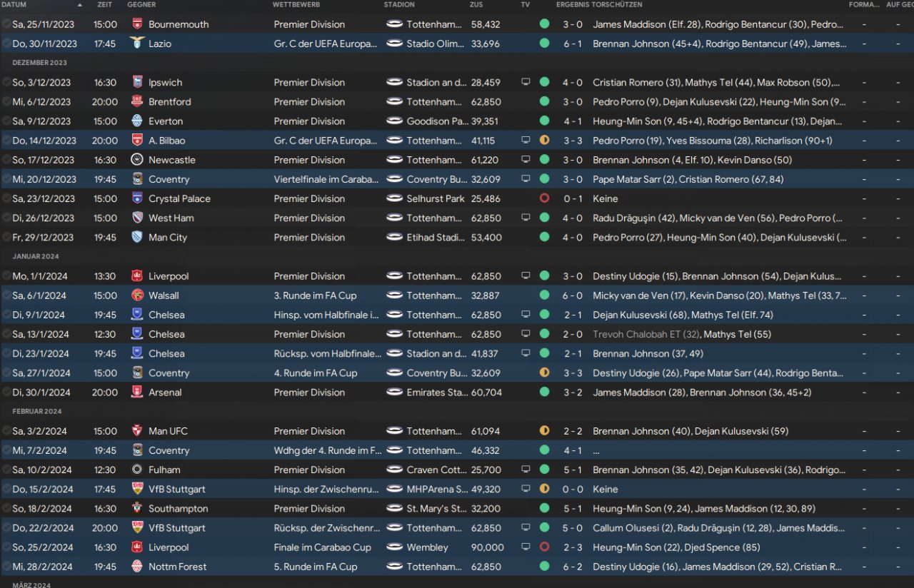Click the A. Bilbao club badge
This screenshot has height=588, width=914.
(x=137, y=140)
